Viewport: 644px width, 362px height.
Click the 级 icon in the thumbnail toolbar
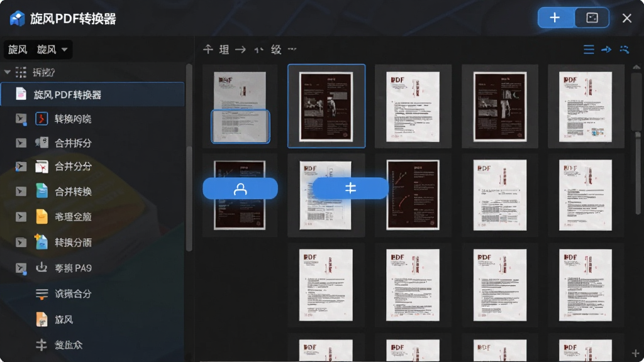coord(276,50)
